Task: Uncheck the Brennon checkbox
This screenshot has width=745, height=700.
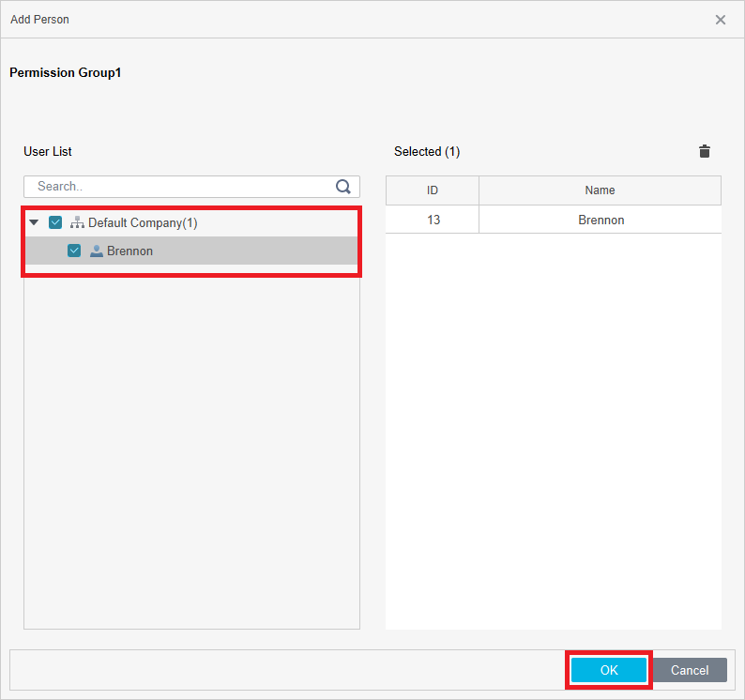Action: [x=74, y=251]
